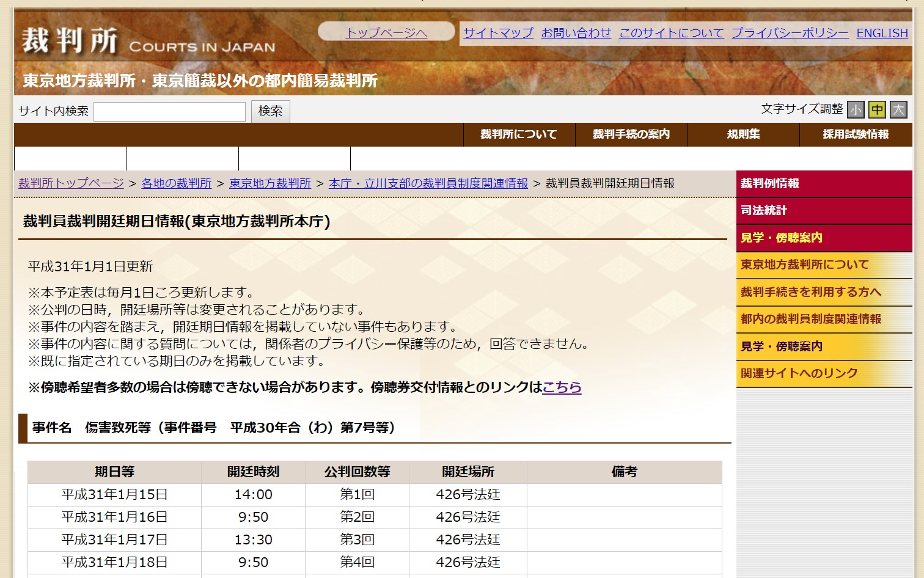The width and height of the screenshot is (924, 578).
Task: Select 裁判例情報 in the sidebar
Action: pos(824,184)
